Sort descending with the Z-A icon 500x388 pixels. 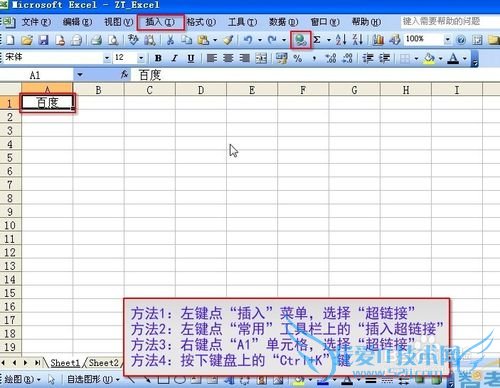(x=358, y=40)
